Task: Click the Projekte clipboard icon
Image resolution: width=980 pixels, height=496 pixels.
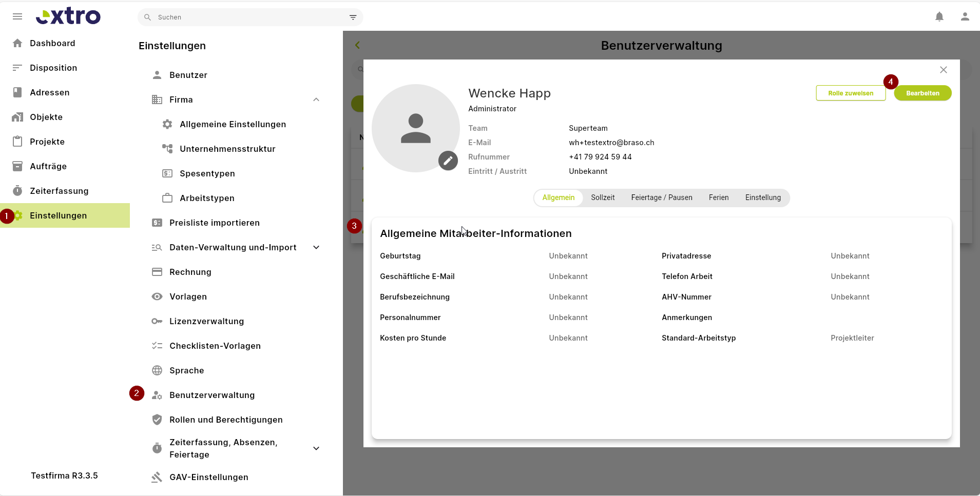Action: [x=17, y=142]
